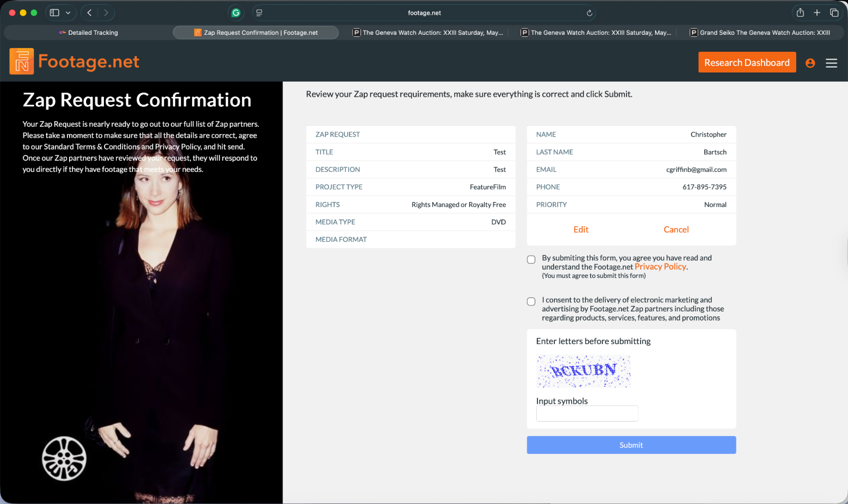The width and height of the screenshot is (848, 504).
Task: Click the film reel logo on photo
Action: tap(64, 459)
